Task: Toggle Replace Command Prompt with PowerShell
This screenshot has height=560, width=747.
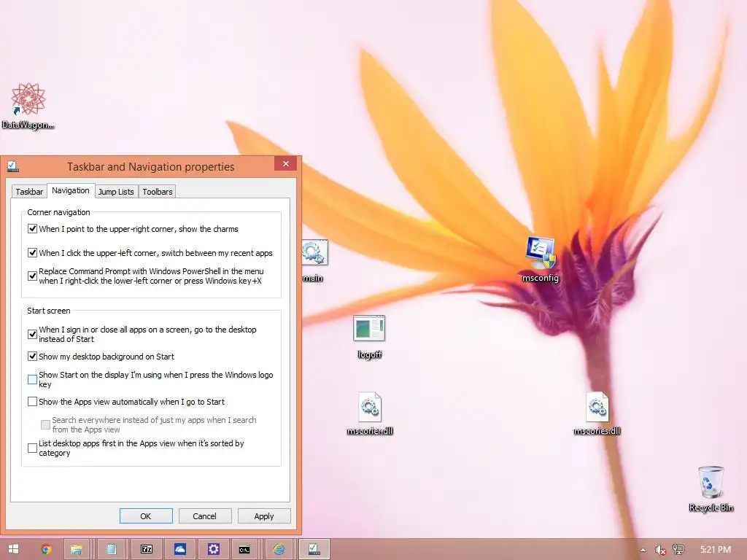Action: tap(32, 276)
